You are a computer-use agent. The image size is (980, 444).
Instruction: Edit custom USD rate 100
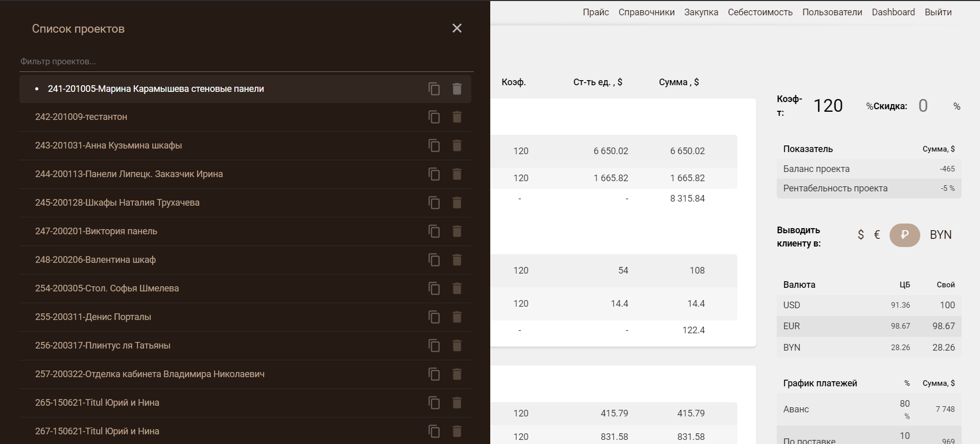pyautogui.click(x=947, y=305)
